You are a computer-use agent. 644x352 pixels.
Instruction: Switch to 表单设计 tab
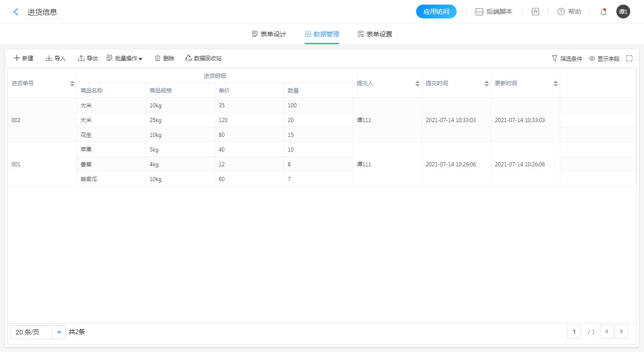click(269, 34)
